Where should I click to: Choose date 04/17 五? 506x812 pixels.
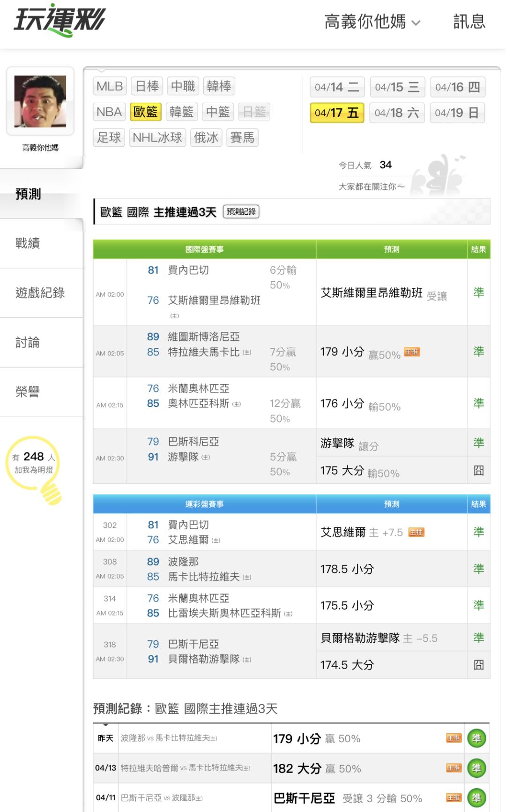point(337,113)
